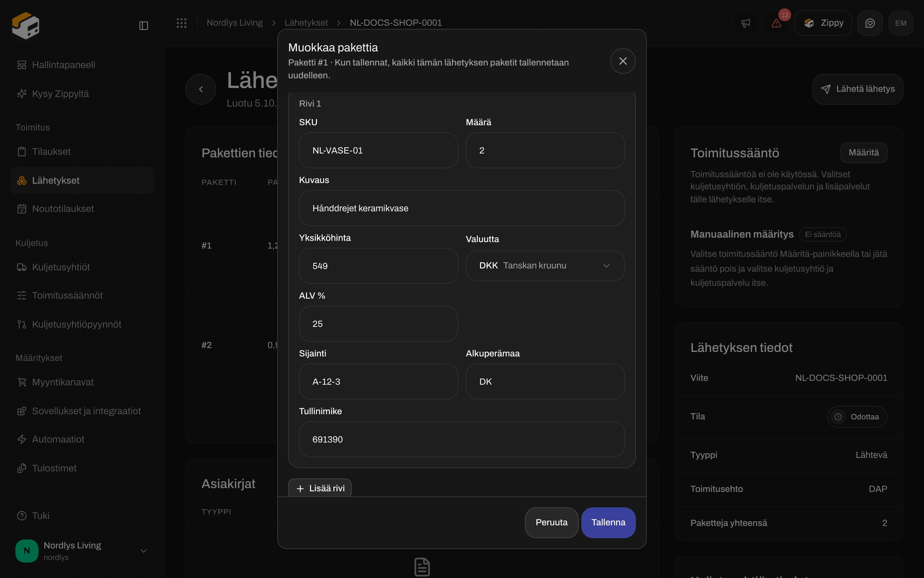
Task: Open the apps grid icon
Action: tap(181, 23)
